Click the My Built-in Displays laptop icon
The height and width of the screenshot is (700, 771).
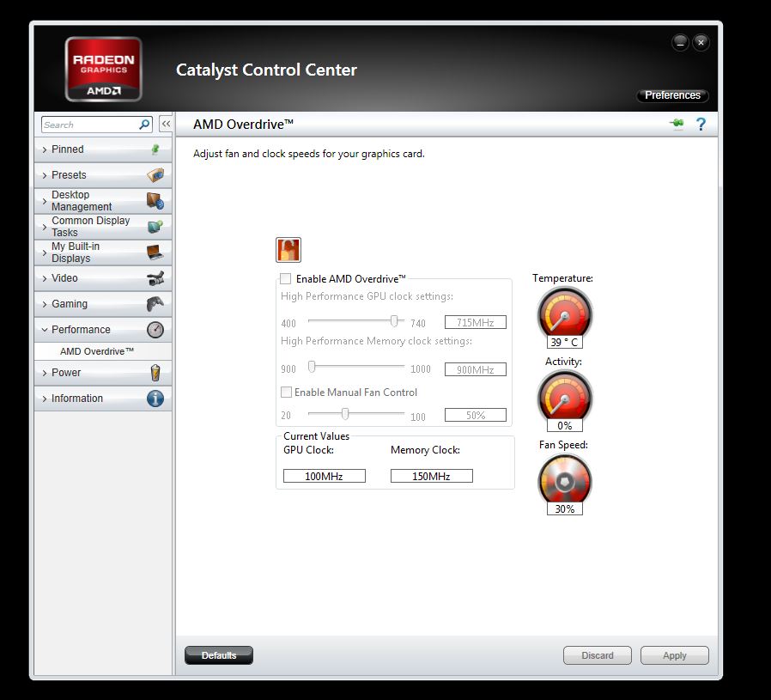click(x=155, y=253)
